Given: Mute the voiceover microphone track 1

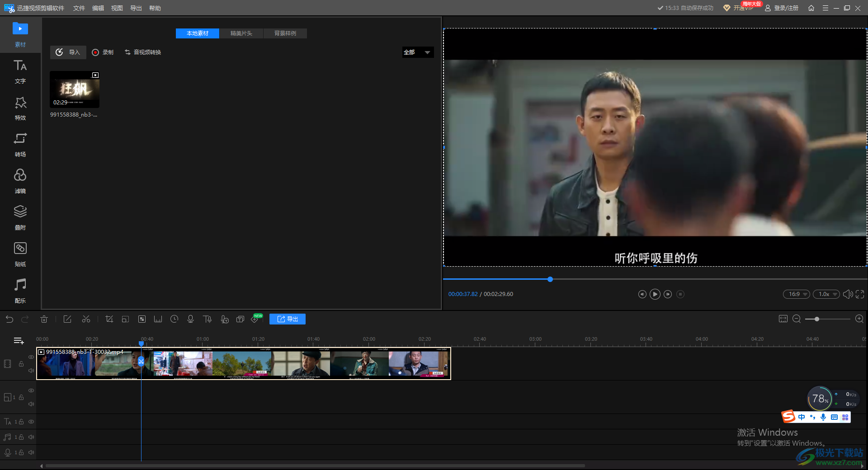Looking at the screenshot, I should [31, 452].
